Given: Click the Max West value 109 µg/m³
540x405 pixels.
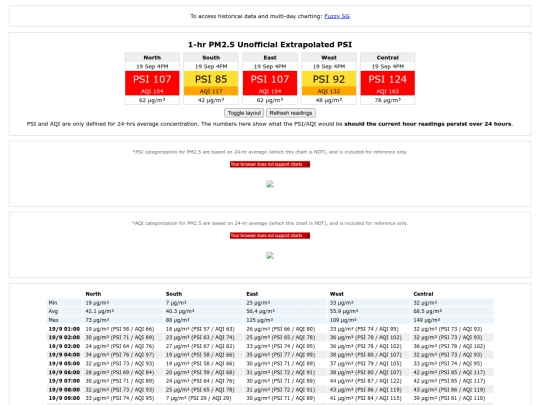Looking at the screenshot, I should 343,320.
